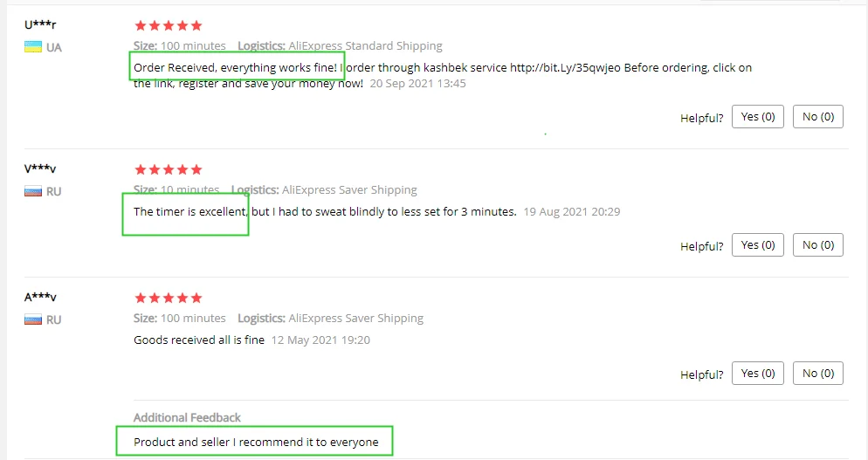Click the five-star rating of U***r's review
The width and height of the screenshot is (868, 460).
169,25
